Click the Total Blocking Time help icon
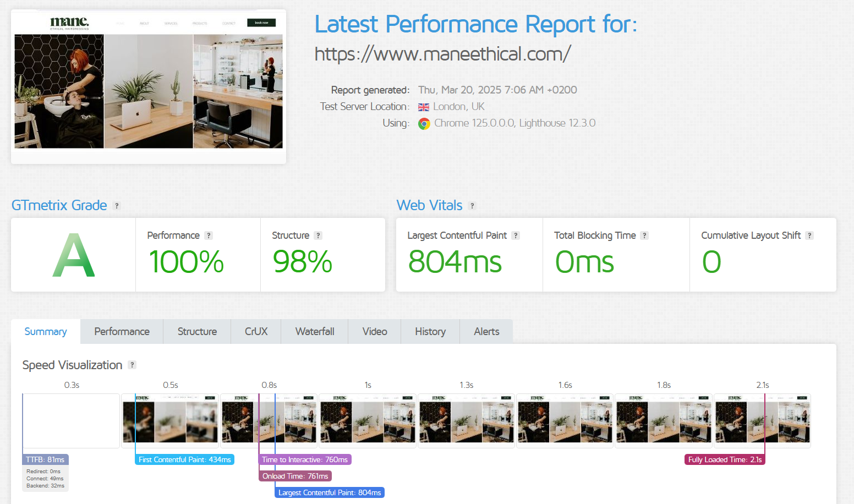 tap(644, 235)
